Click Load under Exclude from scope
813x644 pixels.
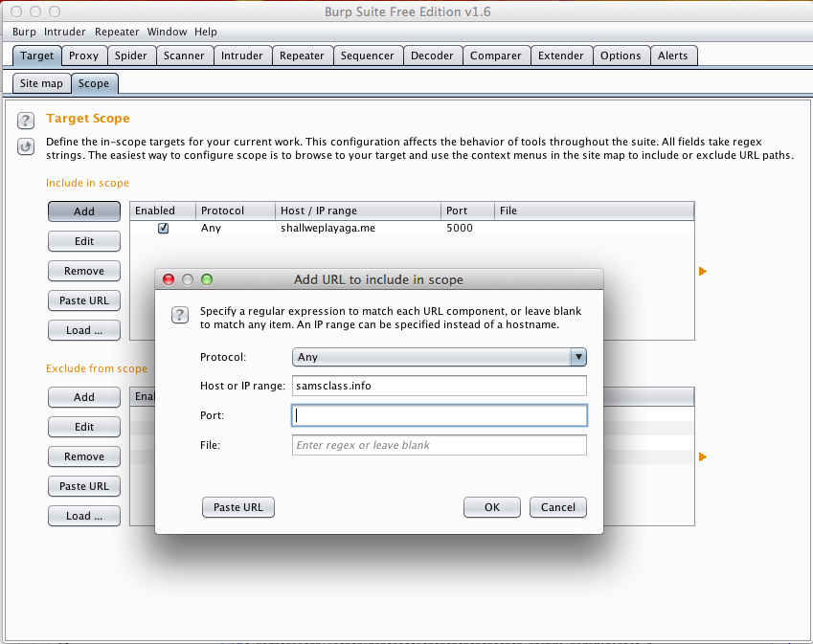(x=84, y=516)
